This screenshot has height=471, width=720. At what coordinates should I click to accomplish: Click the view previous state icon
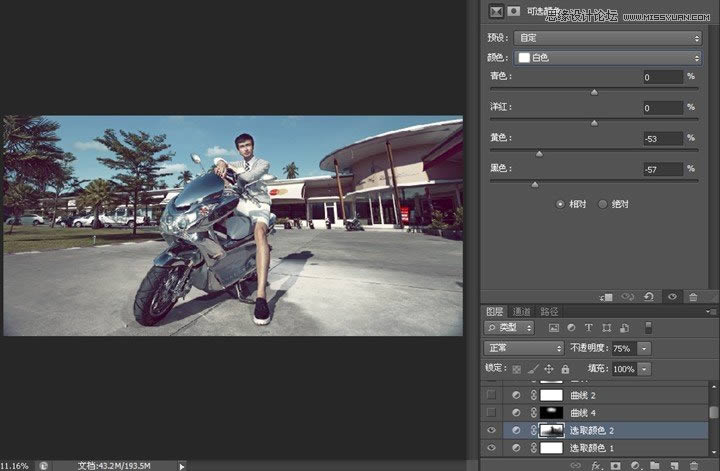[x=627, y=297]
